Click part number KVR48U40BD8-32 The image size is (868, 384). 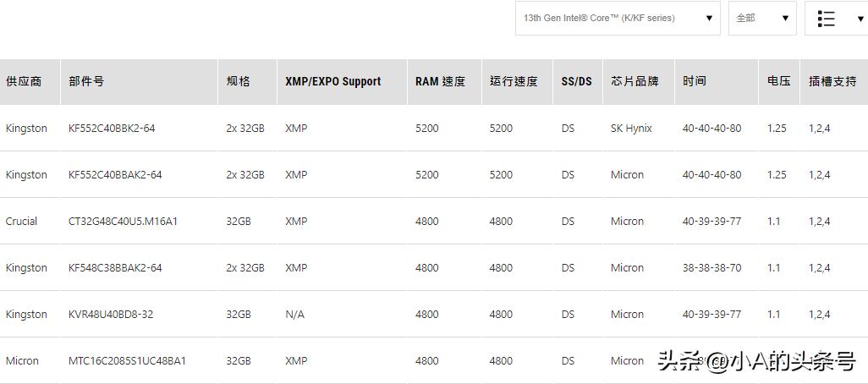[x=111, y=315]
